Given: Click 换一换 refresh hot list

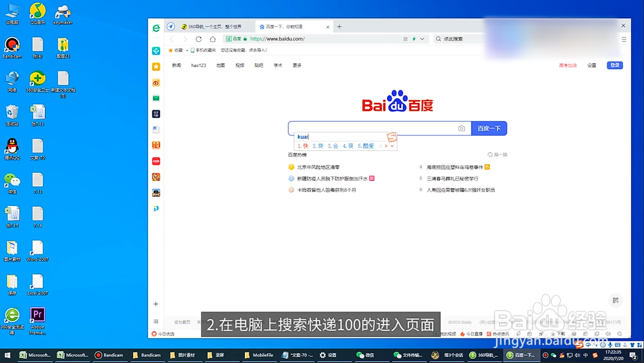Looking at the screenshot, I should (x=497, y=155).
